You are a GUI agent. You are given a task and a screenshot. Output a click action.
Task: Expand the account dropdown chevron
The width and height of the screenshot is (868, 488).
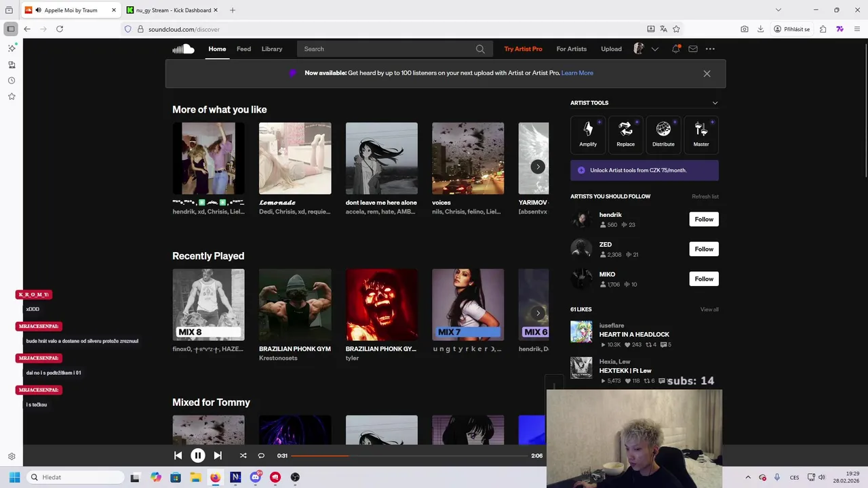coord(654,49)
